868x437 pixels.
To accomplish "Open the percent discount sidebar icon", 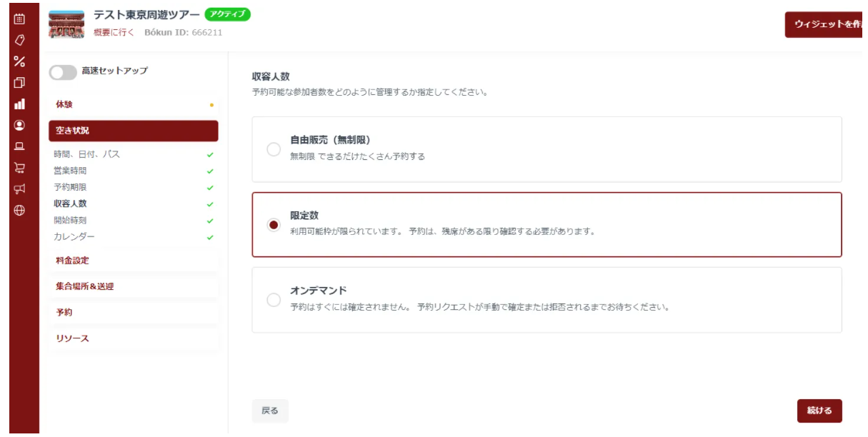I will pos(19,60).
